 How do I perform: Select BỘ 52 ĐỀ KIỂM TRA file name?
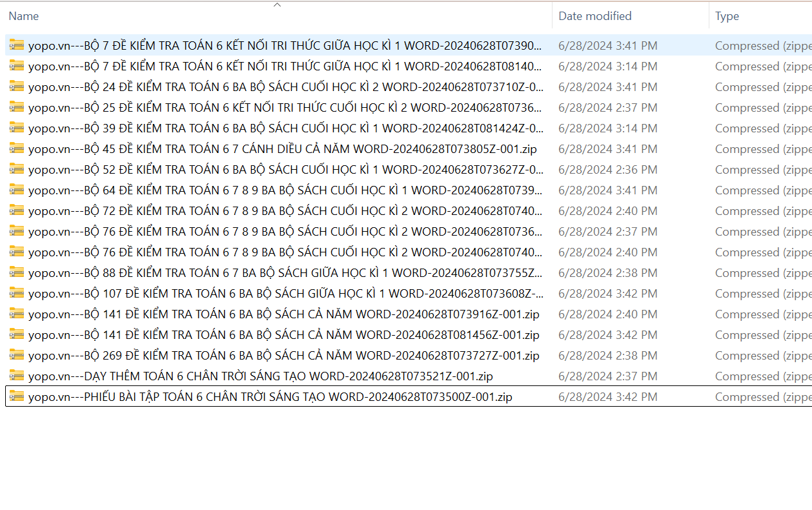[284, 170]
